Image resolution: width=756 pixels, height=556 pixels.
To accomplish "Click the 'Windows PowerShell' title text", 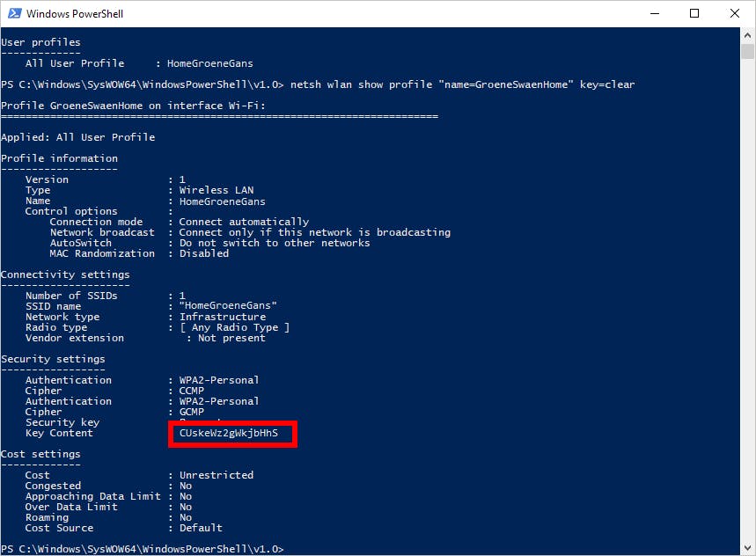I will 75,13.
